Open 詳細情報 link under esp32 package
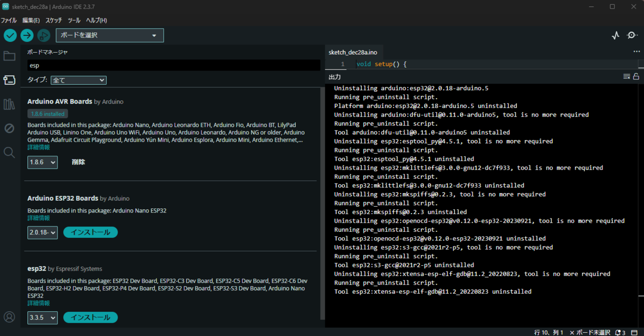Viewport: 644px width, 336px height. click(39, 303)
